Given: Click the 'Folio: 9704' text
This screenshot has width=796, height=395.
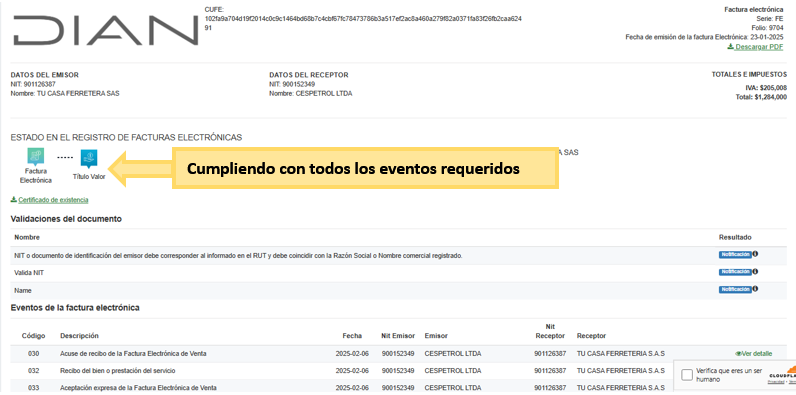Looking at the screenshot, I should [x=768, y=27].
